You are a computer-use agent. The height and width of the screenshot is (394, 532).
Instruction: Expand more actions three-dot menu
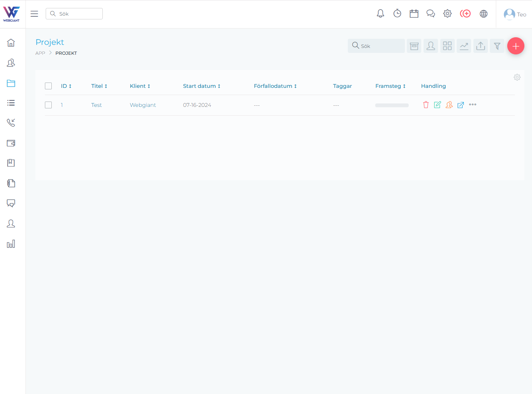(473, 105)
